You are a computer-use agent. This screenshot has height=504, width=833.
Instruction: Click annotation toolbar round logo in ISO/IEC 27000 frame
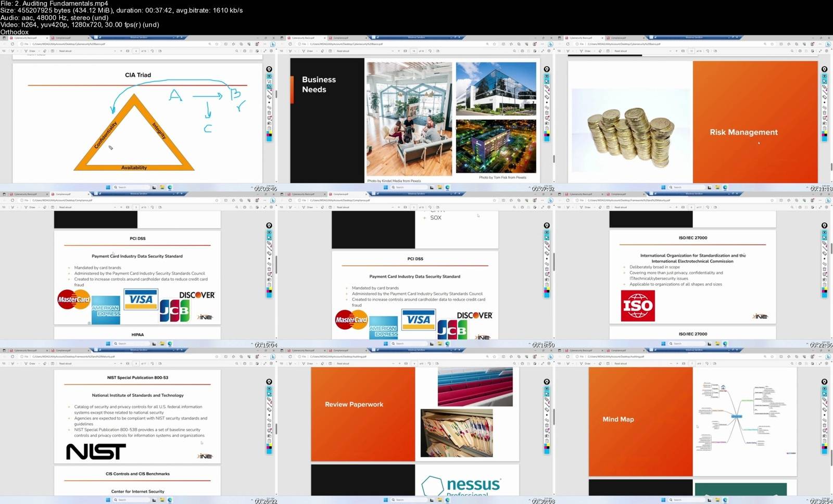(x=824, y=225)
